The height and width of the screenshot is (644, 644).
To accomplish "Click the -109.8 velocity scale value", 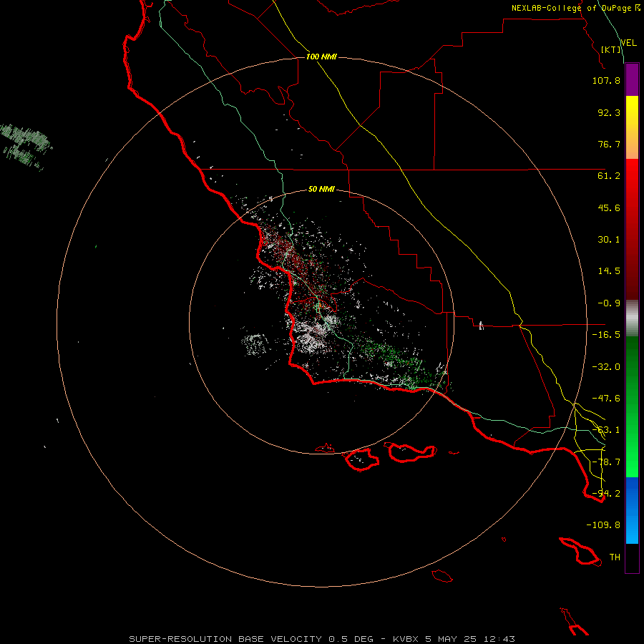I will click(603, 525).
